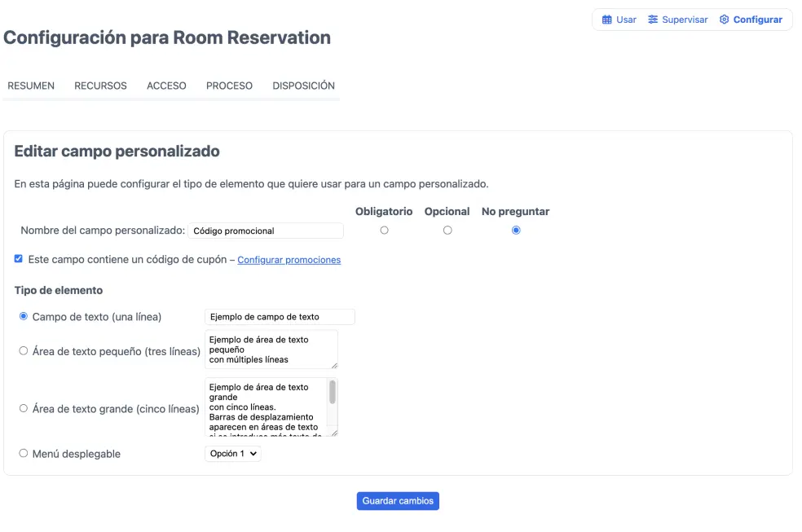Switch to the PROCESO tab
Screen dimensions: 802x532
pyautogui.click(x=229, y=86)
